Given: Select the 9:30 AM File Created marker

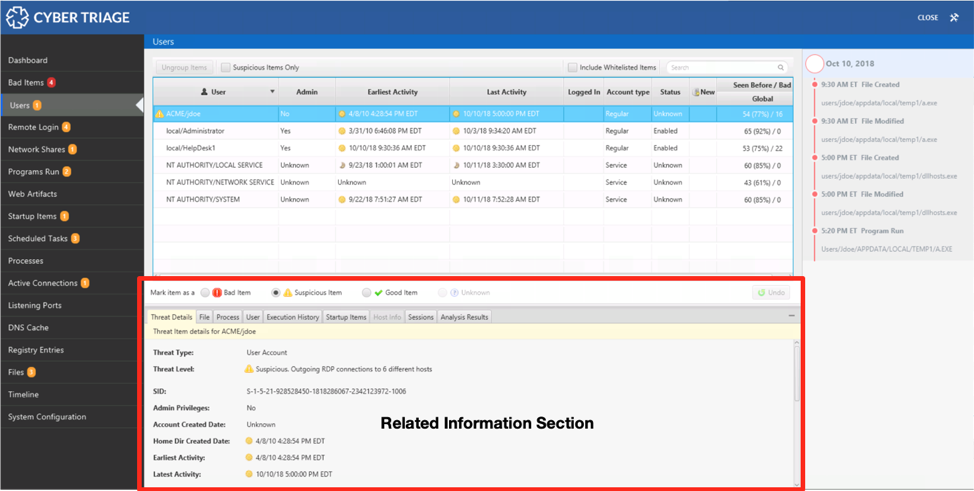Looking at the screenshot, I should (x=814, y=85).
